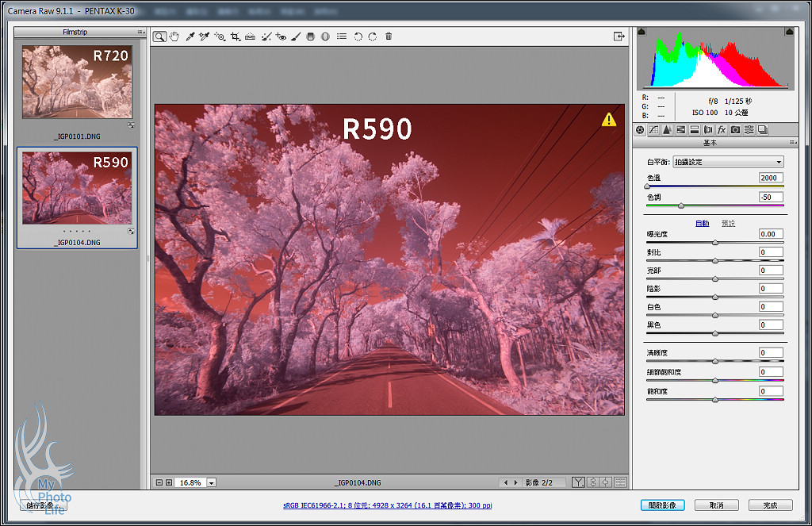The width and height of the screenshot is (812, 526).
Task: Select the R720 thumbnail _IGP0101.DNG
Action: click(x=77, y=82)
